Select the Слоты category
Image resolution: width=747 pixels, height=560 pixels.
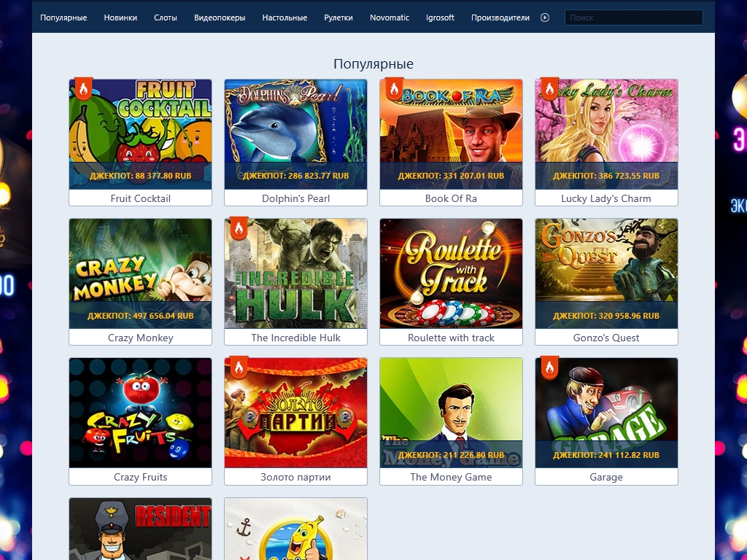pos(166,17)
